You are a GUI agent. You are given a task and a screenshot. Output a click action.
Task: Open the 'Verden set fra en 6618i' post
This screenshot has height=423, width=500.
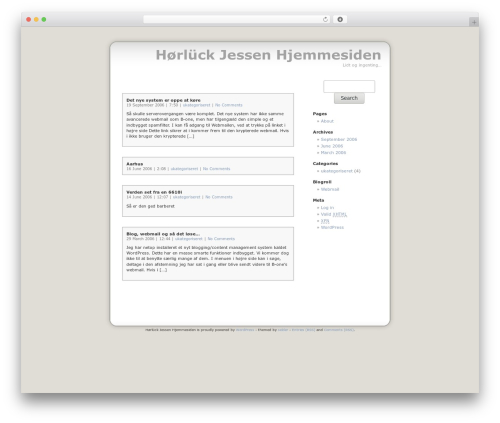[x=154, y=192]
